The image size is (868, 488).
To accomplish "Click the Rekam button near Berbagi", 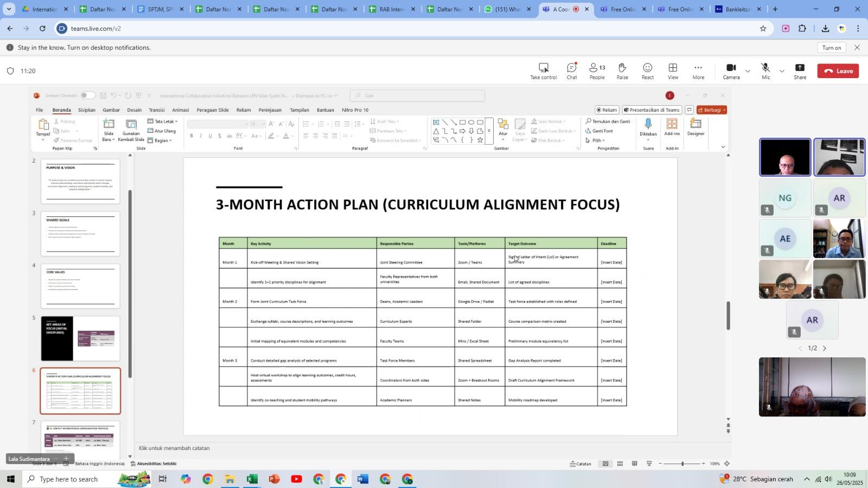I will 607,110.
